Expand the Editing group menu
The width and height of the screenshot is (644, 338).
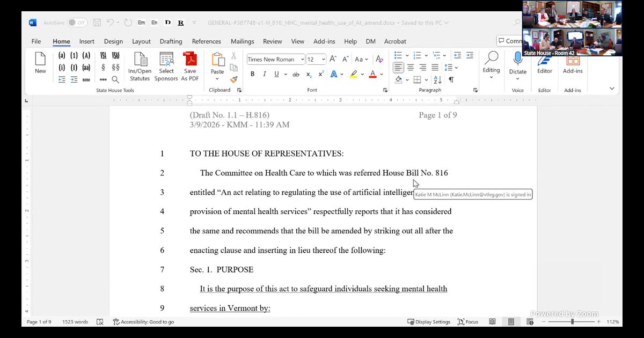[x=491, y=65]
